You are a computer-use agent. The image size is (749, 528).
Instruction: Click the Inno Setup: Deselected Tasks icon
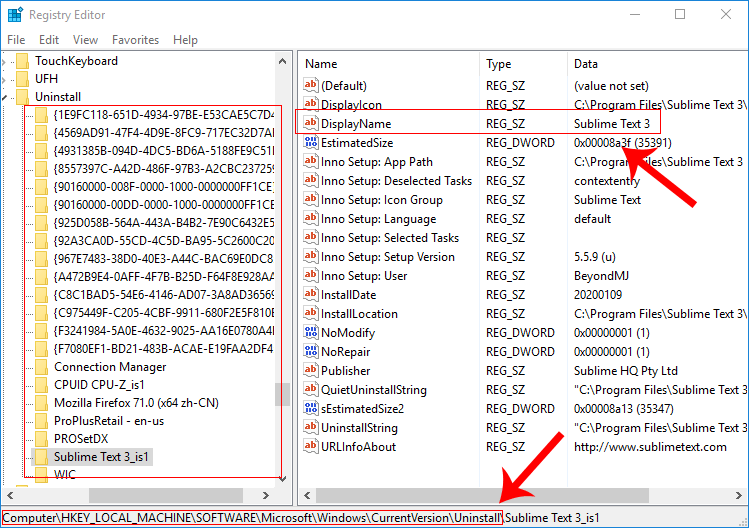pos(310,180)
